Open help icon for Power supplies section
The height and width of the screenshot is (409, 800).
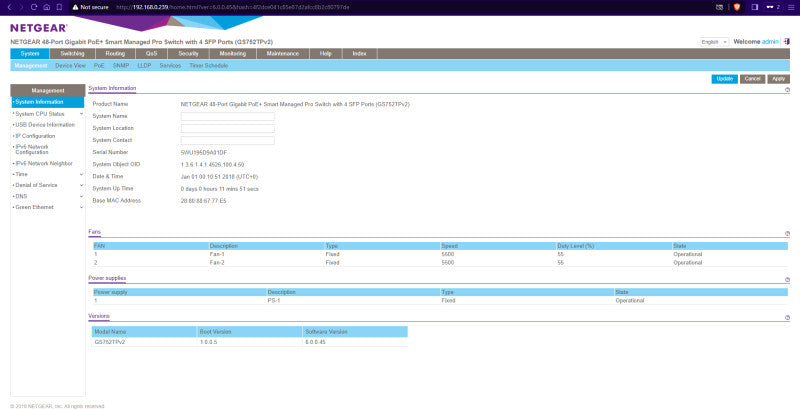point(787,279)
